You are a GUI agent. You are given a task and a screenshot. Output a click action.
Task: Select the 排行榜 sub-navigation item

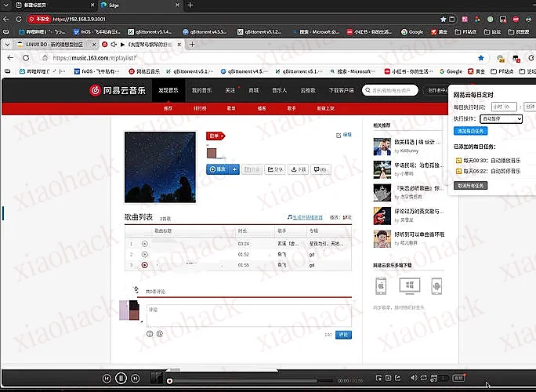click(x=200, y=107)
